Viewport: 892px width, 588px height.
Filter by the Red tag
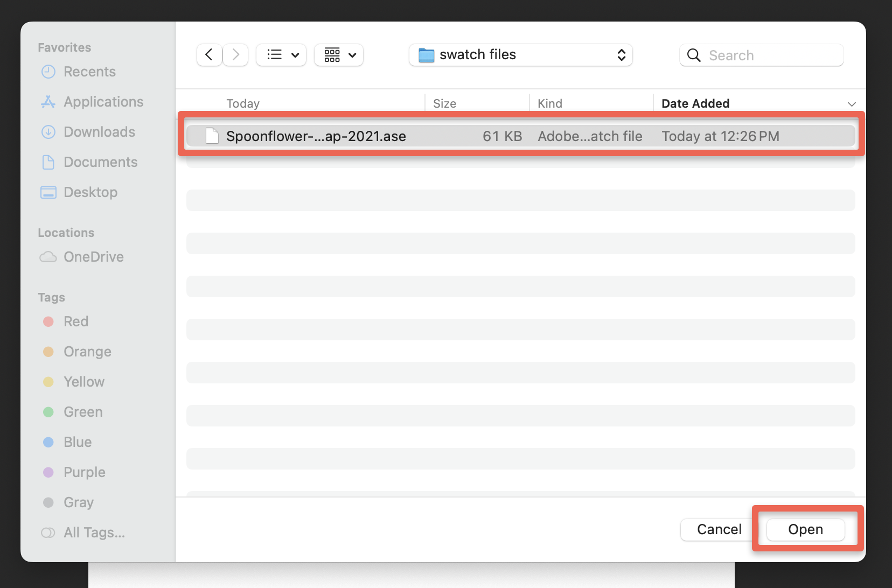point(76,321)
